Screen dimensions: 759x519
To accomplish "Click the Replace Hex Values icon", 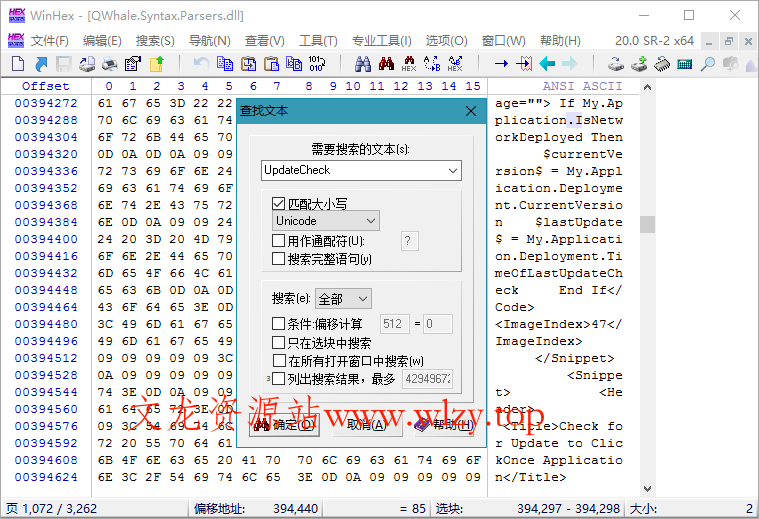I will tap(455, 63).
